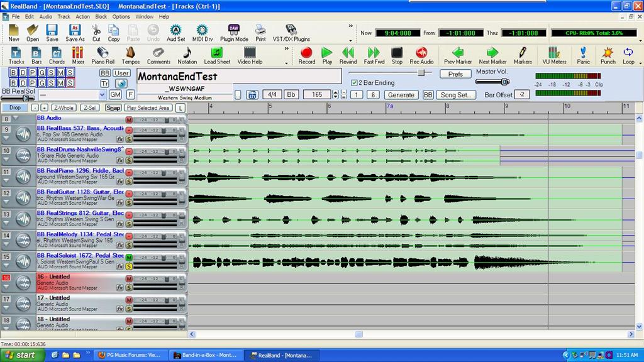Switch to Plugin Mode

(234, 33)
